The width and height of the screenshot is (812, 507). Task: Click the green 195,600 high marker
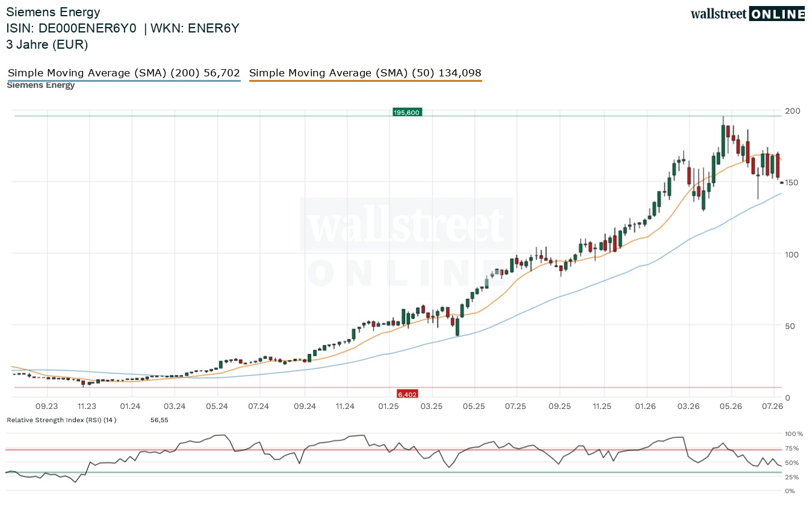click(408, 112)
